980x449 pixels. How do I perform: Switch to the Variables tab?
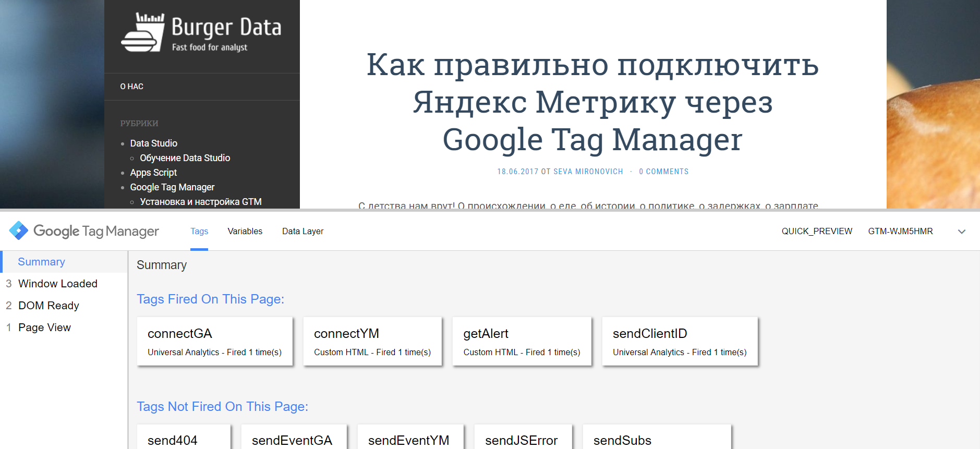tap(245, 231)
